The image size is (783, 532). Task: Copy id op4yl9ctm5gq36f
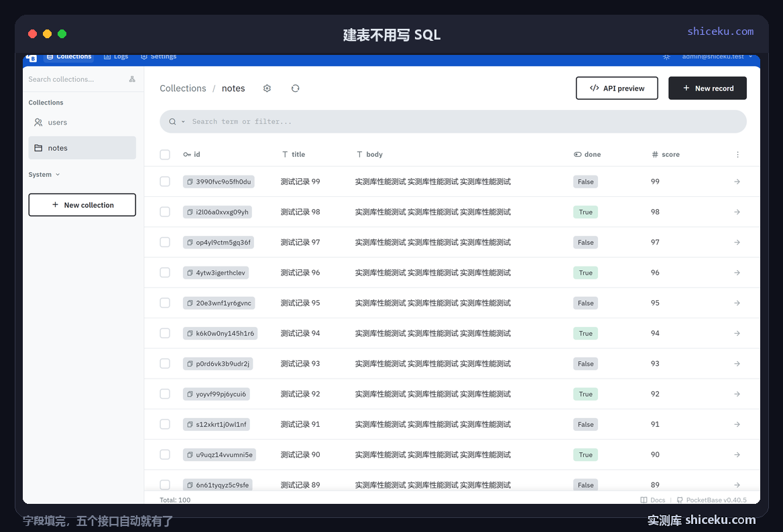(x=190, y=243)
